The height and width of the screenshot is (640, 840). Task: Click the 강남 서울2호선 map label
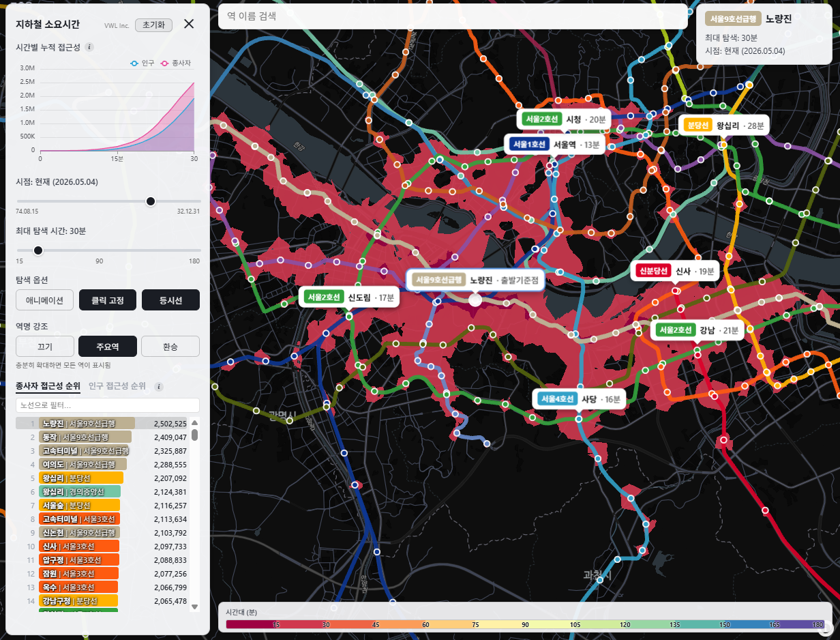pyautogui.click(x=698, y=331)
